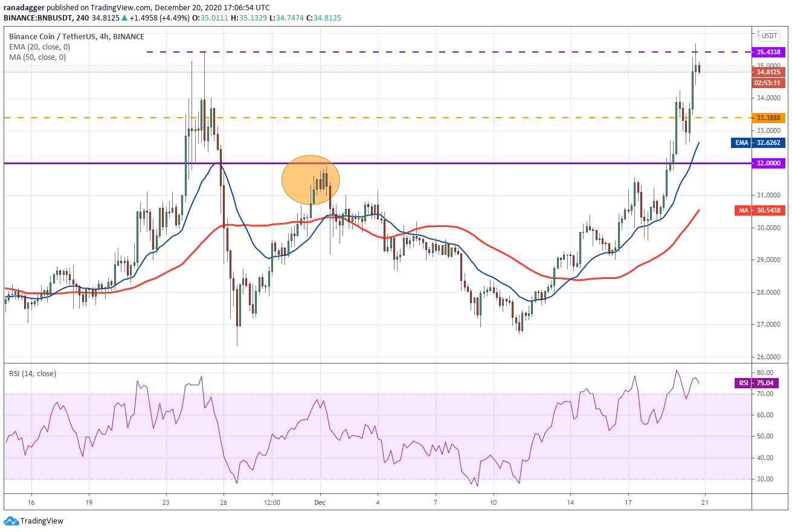The width and height of the screenshot is (792, 532).
Task: Click the orange highlighted ellipse on chart
Action: (311, 179)
